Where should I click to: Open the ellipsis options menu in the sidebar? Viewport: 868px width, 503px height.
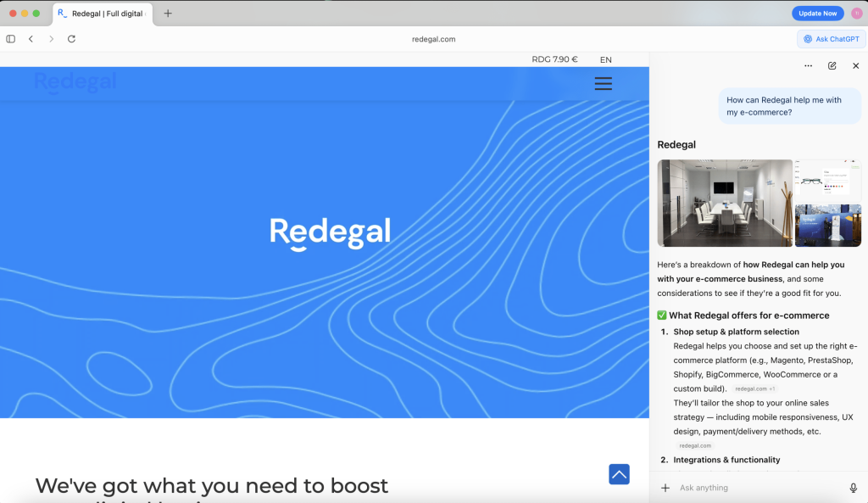coord(808,65)
